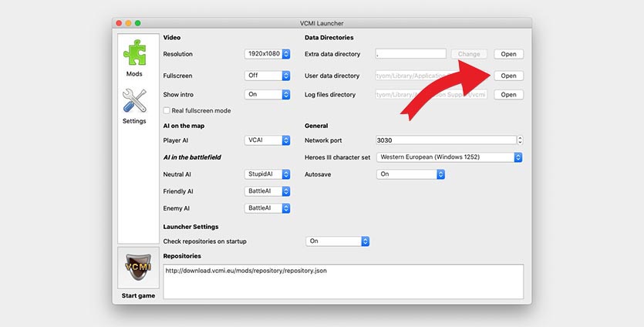The height and width of the screenshot is (327, 644).
Task: Click the VCMI shield Start game icon
Action: (138, 268)
